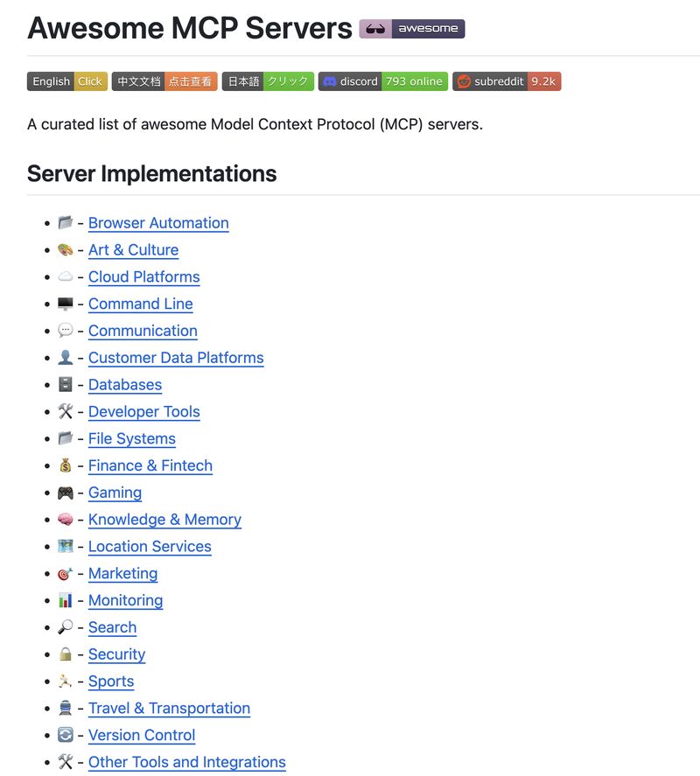Click the Finance & Fintech link
The image size is (700, 776).
tap(150, 466)
